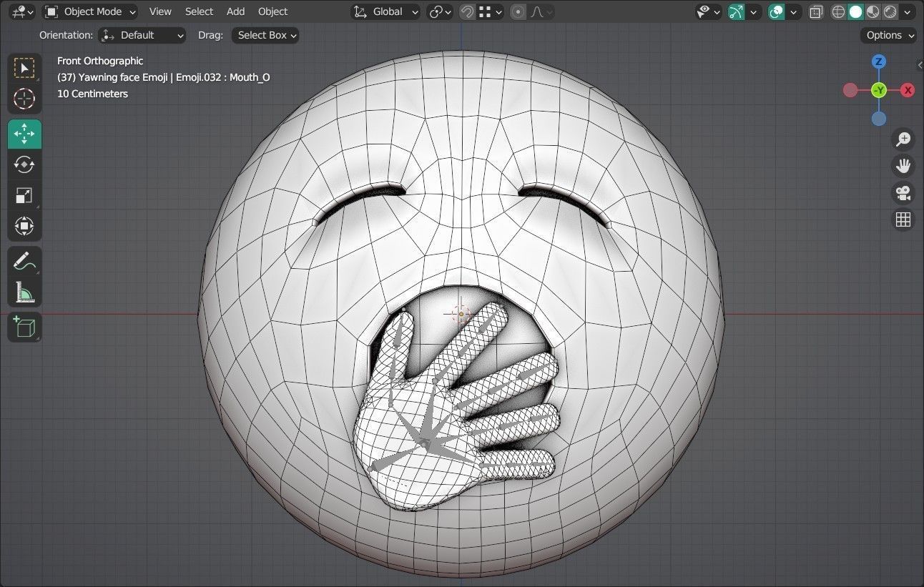The image size is (924, 587).
Task: Open the Select menu
Action: pos(199,11)
